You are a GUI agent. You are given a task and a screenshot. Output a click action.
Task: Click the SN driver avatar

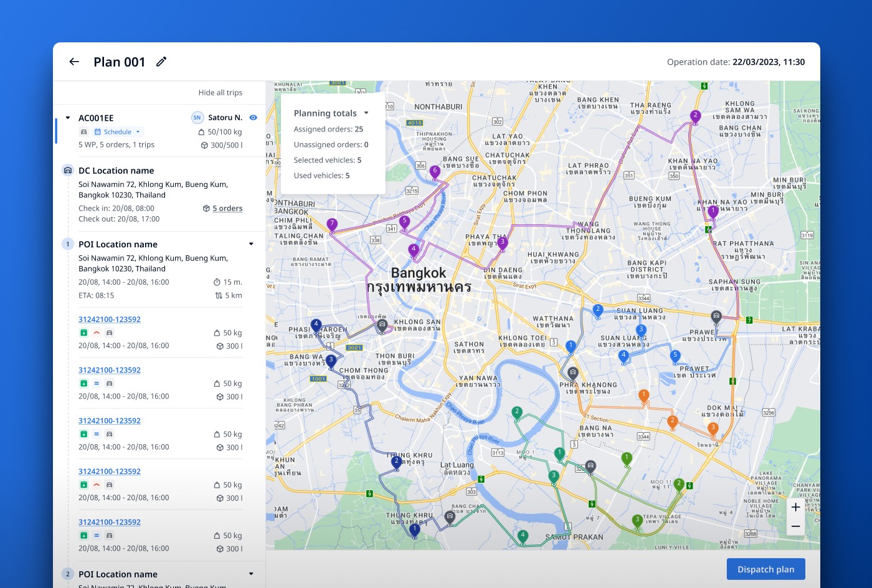(x=197, y=117)
